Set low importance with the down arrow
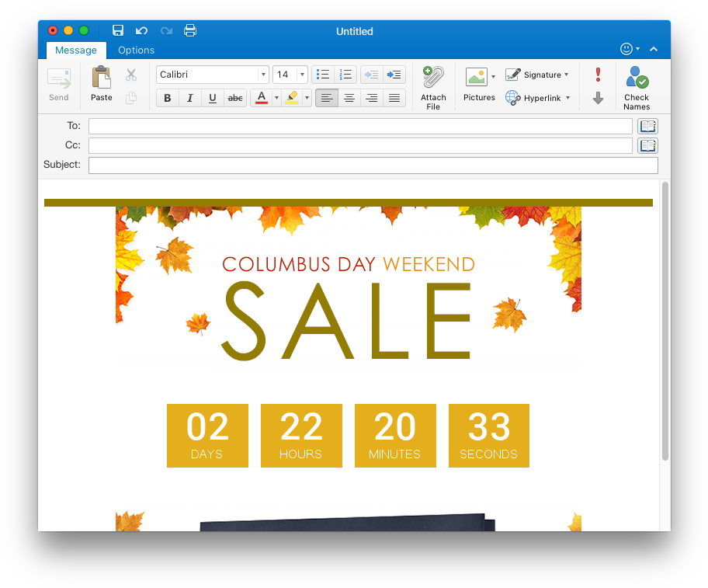Viewport: 708px width, 588px height. pyautogui.click(x=597, y=96)
